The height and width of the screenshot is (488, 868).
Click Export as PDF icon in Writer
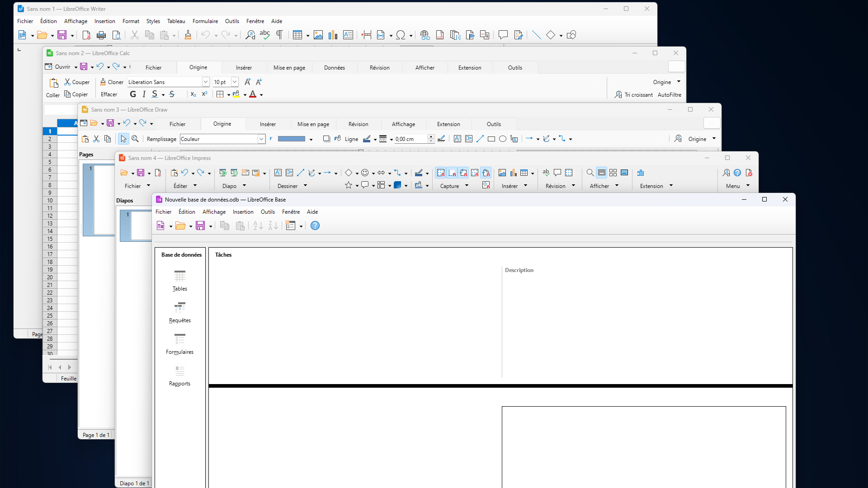click(86, 35)
